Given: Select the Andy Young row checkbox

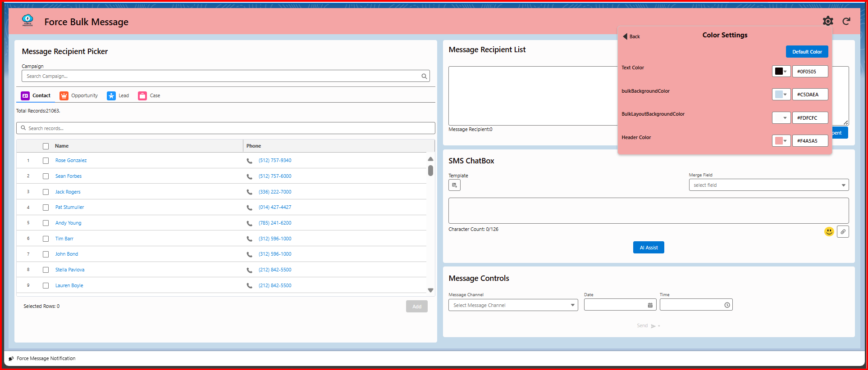Looking at the screenshot, I should pyautogui.click(x=46, y=223).
